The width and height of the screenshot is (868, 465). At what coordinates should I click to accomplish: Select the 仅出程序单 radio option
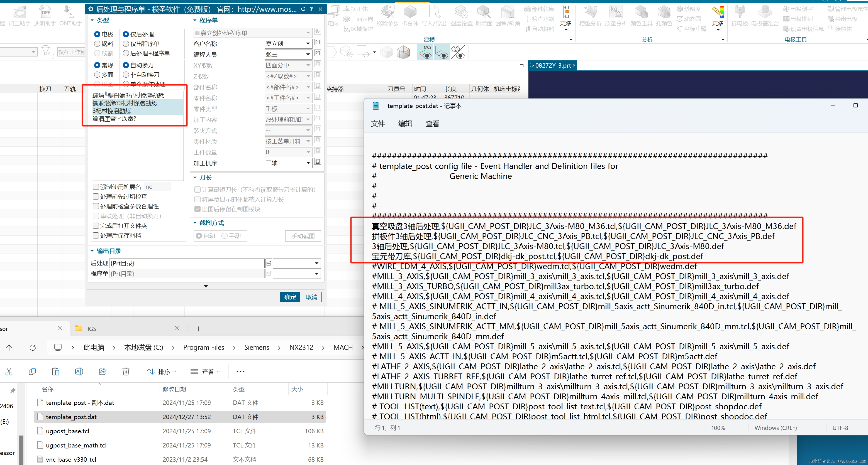pyautogui.click(x=126, y=44)
